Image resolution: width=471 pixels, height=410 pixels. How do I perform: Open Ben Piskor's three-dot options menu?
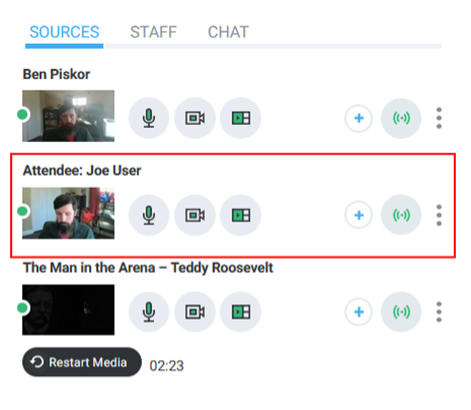439,118
